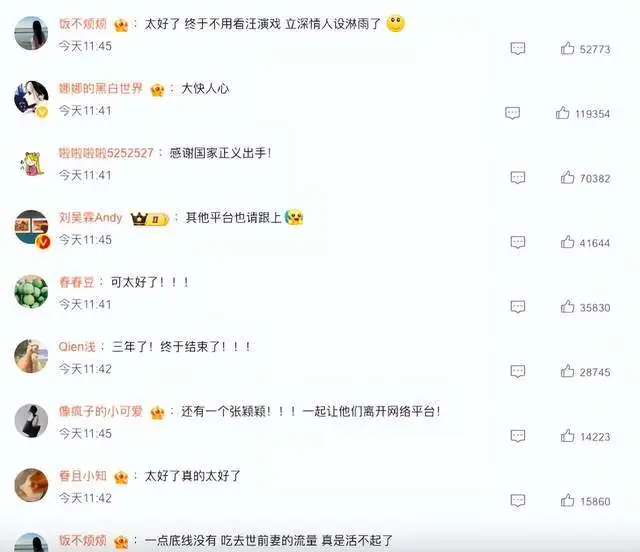Click the Sailor Moon cartoon avatar
Viewport: 640px width, 552px height.
tap(31, 163)
